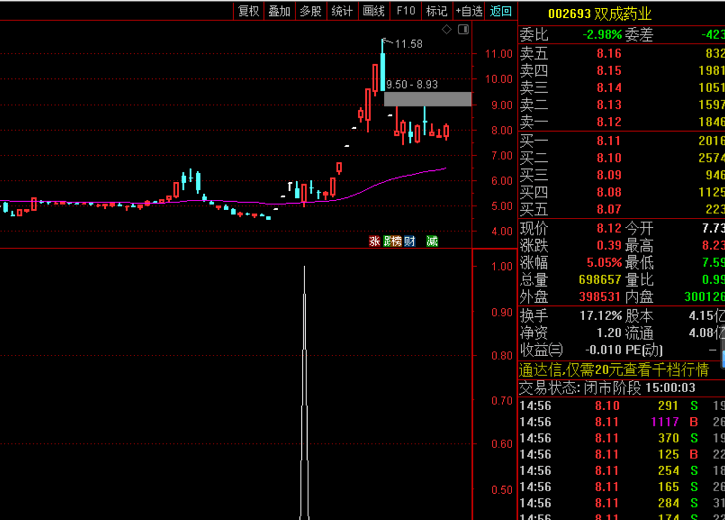Click the green 跌 event badge
This screenshot has height=520, width=725.
[387, 241]
